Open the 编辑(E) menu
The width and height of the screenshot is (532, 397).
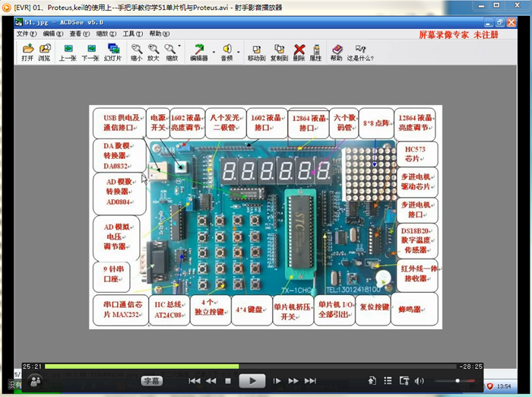[x=53, y=33]
